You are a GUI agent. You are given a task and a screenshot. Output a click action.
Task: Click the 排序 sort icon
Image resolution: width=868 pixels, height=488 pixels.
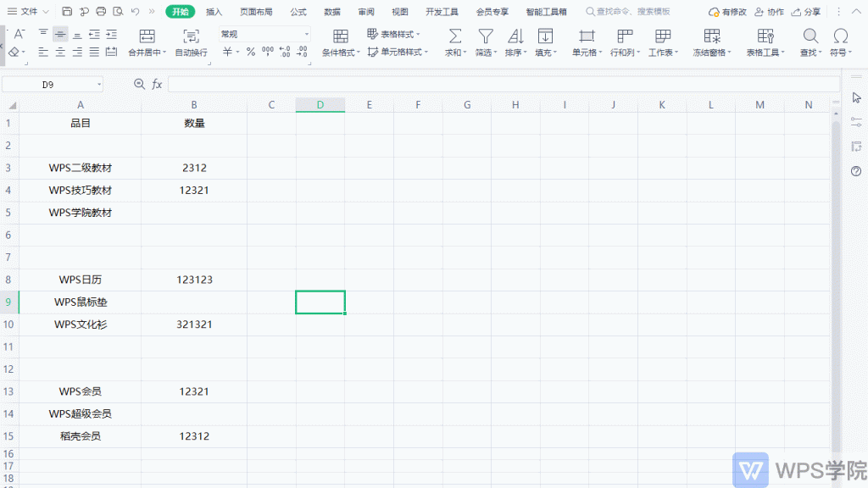[x=515, y=36]
